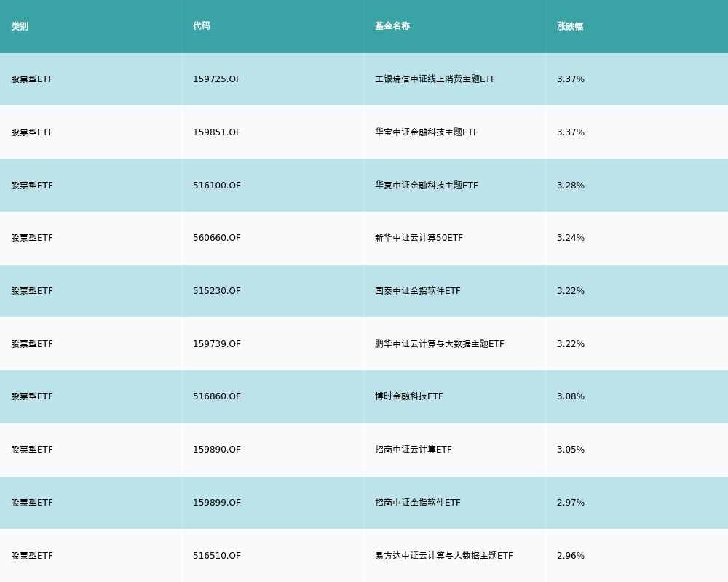The image size is (728, 582).
Task: Select fund code 159890.OF
Action: click(217, 450)
